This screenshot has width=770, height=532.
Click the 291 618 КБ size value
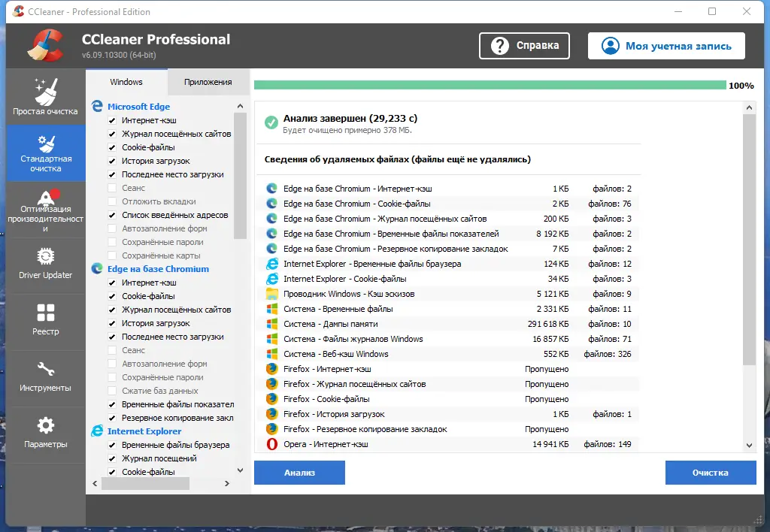pos(548,324)
